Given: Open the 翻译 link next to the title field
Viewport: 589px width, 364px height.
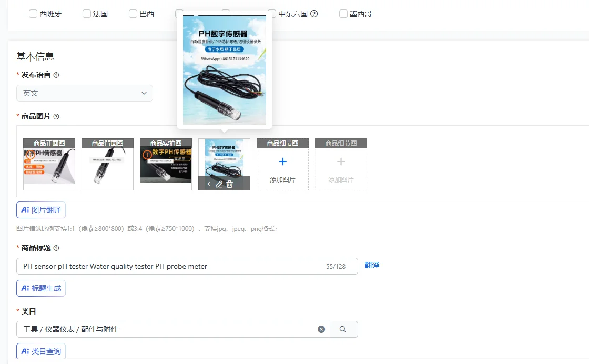Looking at the screenshot, I should pos(372,265).
